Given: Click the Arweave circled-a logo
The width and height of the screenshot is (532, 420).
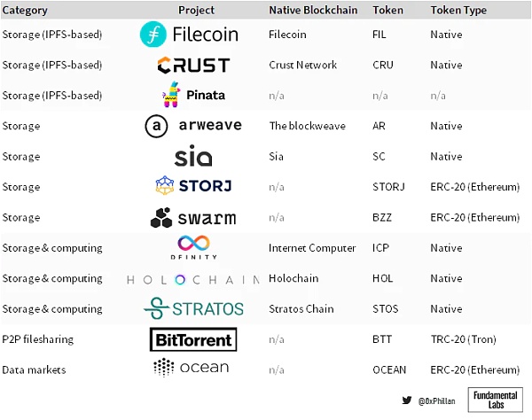Looking at the screenshot, I should [x=156, y=126].
